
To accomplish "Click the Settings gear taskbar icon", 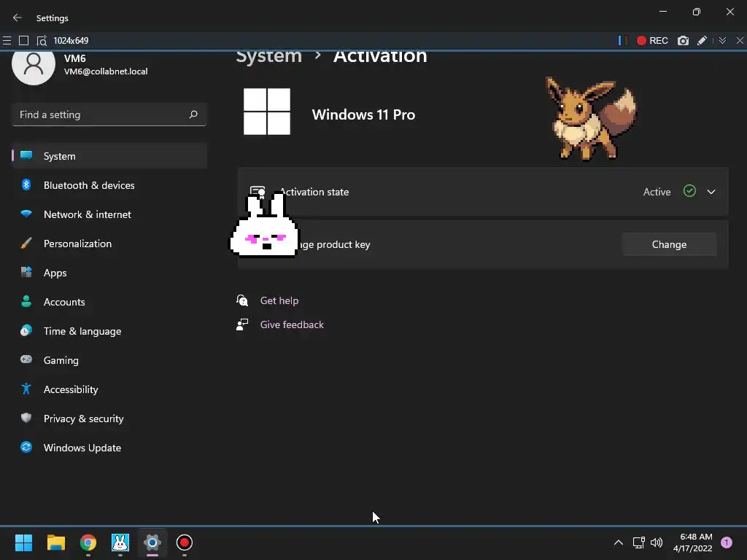I will [x=152, y=542].
